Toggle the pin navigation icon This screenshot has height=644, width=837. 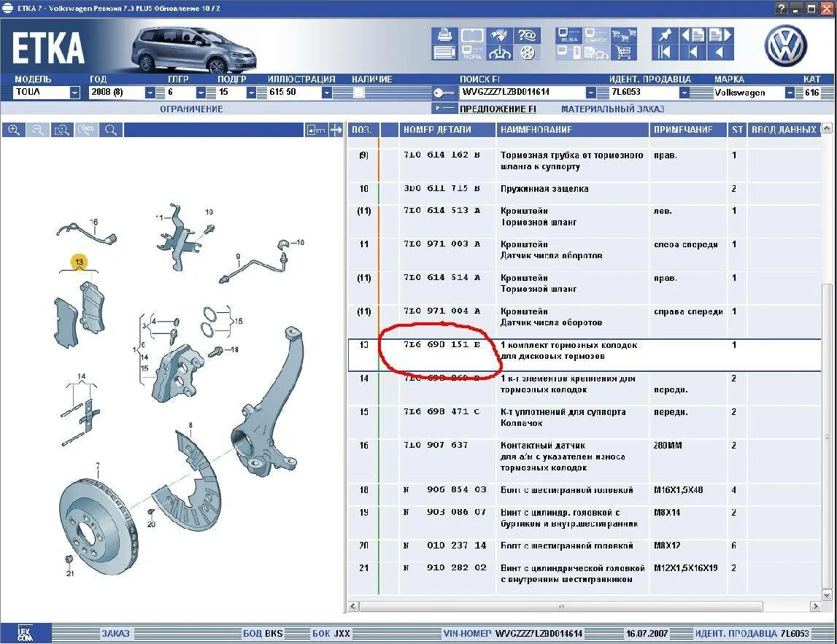666,34
